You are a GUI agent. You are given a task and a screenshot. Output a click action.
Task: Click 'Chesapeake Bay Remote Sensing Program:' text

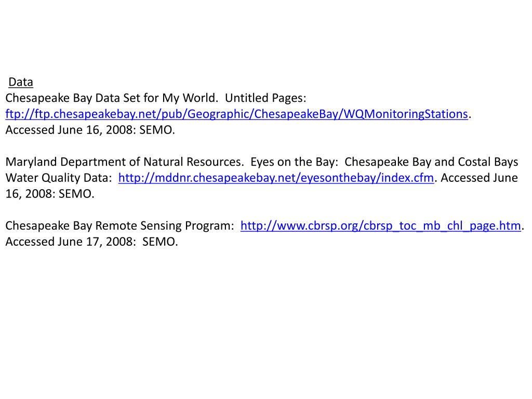pos(120,225)
